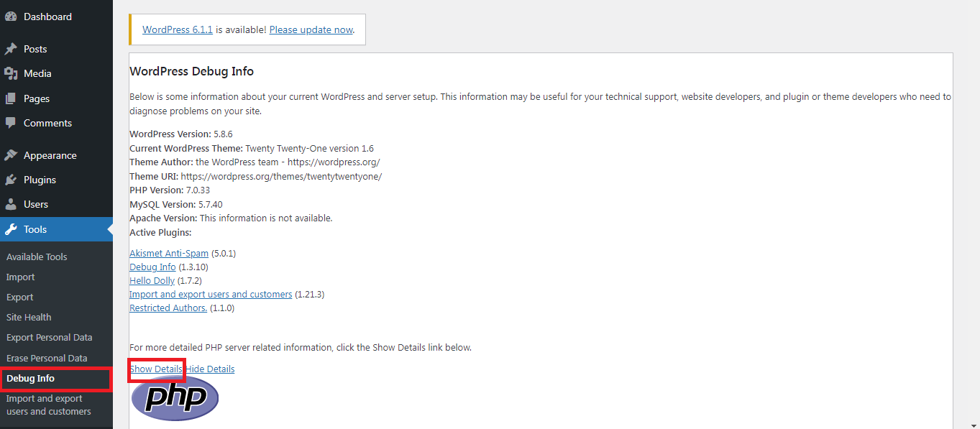This screenshot has width=980, height=429.
Task: Click the Tools wrench icon
Action: pos(11,229)
